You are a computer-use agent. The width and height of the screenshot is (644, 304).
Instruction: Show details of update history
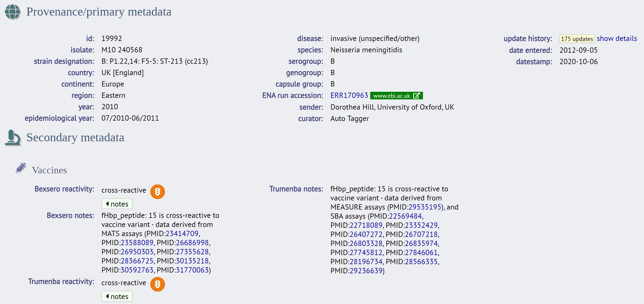point(617,38)
